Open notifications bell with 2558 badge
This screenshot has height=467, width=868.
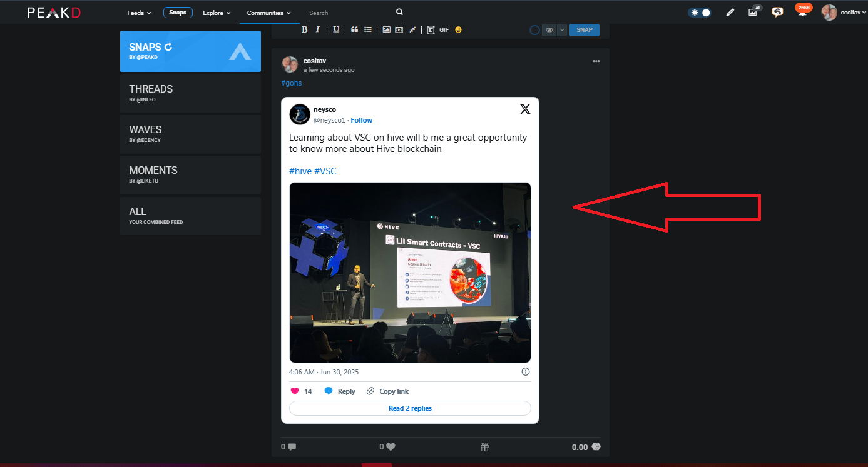click(802, 11)
